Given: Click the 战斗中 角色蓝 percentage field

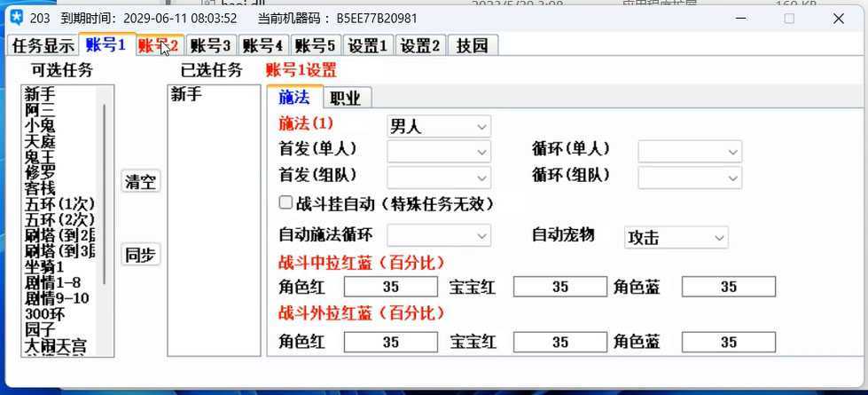Looking at the screenshot, I should (x=728, y=287).
